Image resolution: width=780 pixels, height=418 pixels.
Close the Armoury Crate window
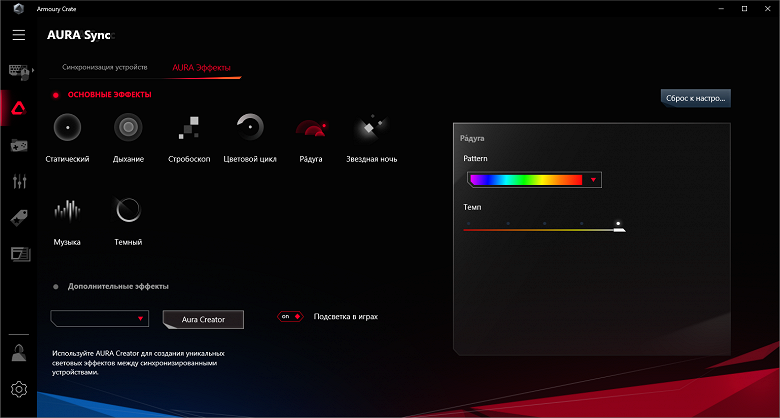pyautogui.click(x=768, y=8)
